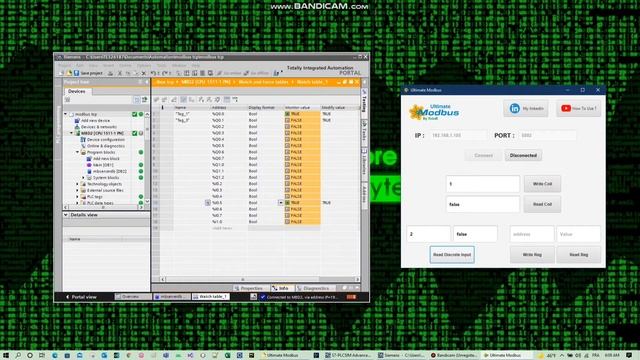Select the Overview tab in the bottom bar
Screen dimensions: 640x360
[x=132, y=297]
